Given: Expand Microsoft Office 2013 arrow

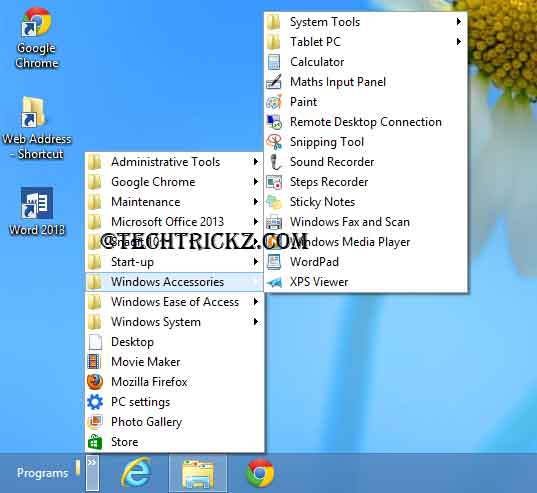Looking at the screenshot, I should click(255, 222).
